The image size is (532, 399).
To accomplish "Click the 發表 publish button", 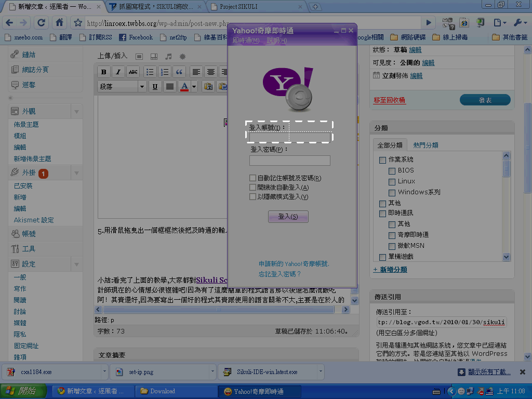I will 485,100.
